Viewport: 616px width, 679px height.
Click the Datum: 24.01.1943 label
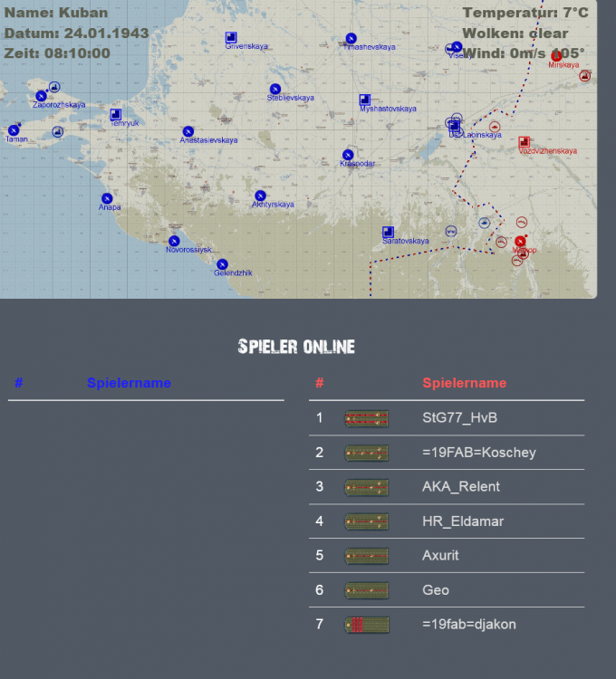[77, 33]
